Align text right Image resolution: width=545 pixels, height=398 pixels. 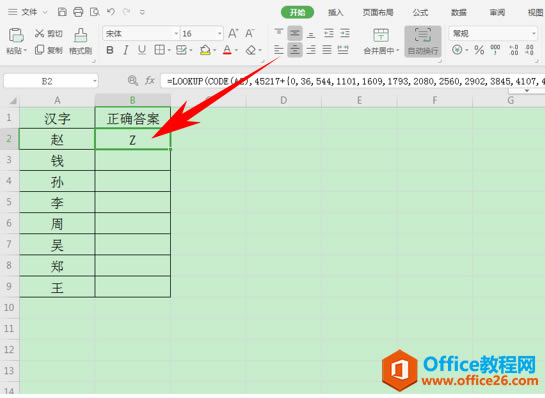(311, 50)
